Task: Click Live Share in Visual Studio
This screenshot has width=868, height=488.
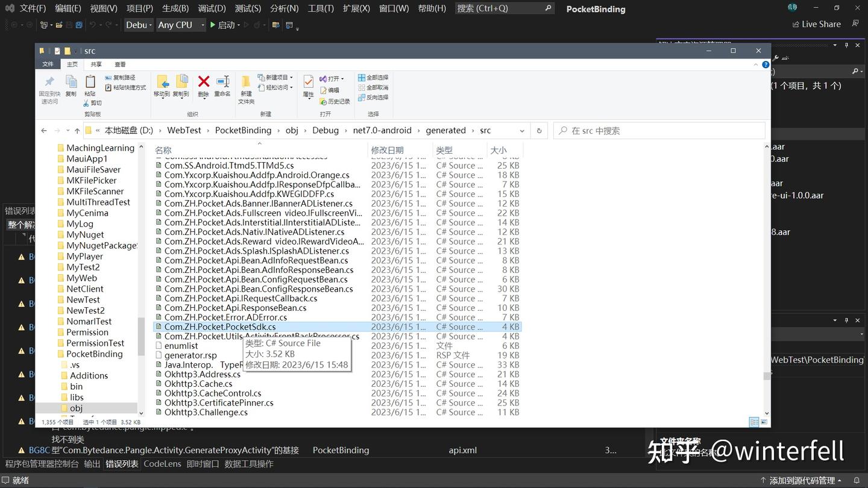Action: click(816, 24)
